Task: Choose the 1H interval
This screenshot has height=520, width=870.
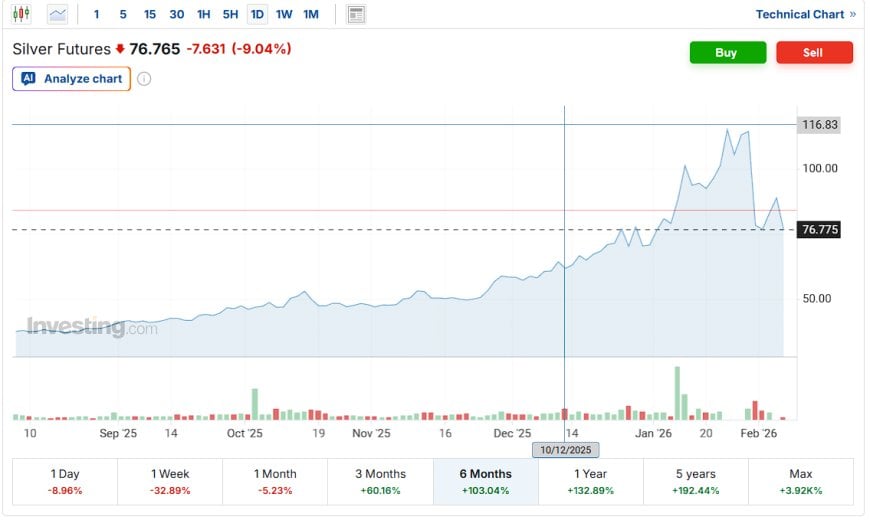Action: (x=204, y=14)
